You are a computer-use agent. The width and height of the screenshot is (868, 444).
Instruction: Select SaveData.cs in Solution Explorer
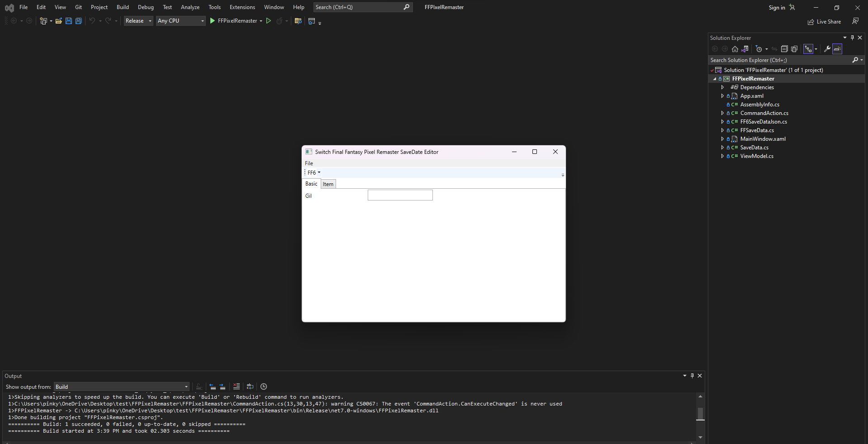pyautogui.click(x=754, y=147)
